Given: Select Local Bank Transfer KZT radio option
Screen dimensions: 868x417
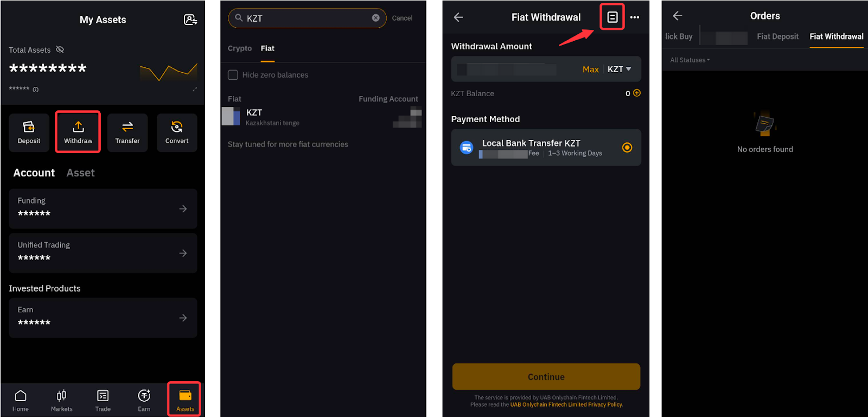Looking at the screenshot, I should pos(627,147).
